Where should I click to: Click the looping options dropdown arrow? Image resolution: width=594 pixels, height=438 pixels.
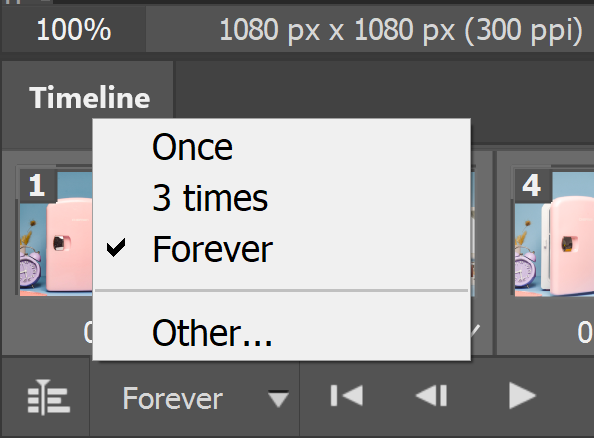pos(278,399)
